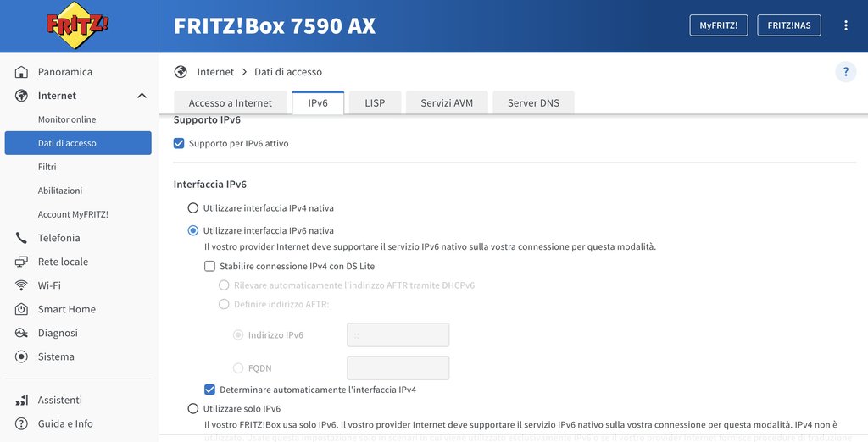The width and height of the screenshot is (868, 442).
Task: Click the FRITZ!Box 7590 AX title
Action: tap(275, 26)
